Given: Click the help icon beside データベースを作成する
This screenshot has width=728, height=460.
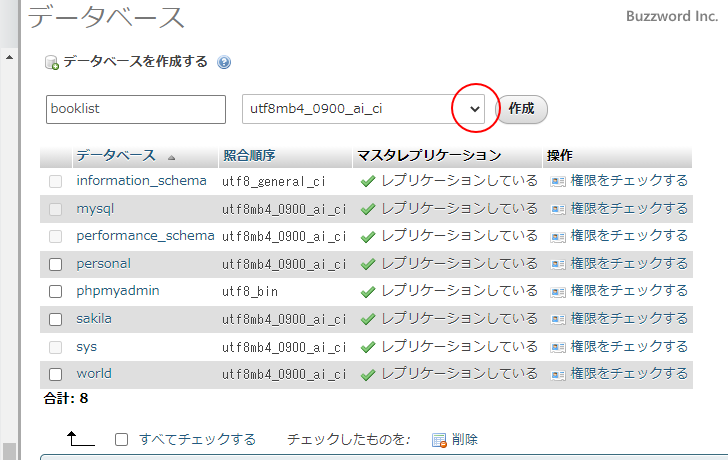Looking at the screenshot, I should click(x=224, y=62).
